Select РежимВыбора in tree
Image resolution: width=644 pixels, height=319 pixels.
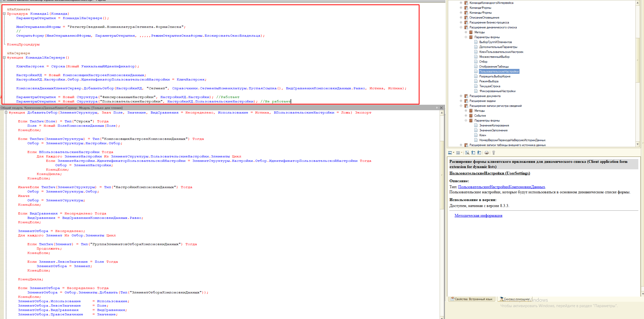(x=489, y=81)
